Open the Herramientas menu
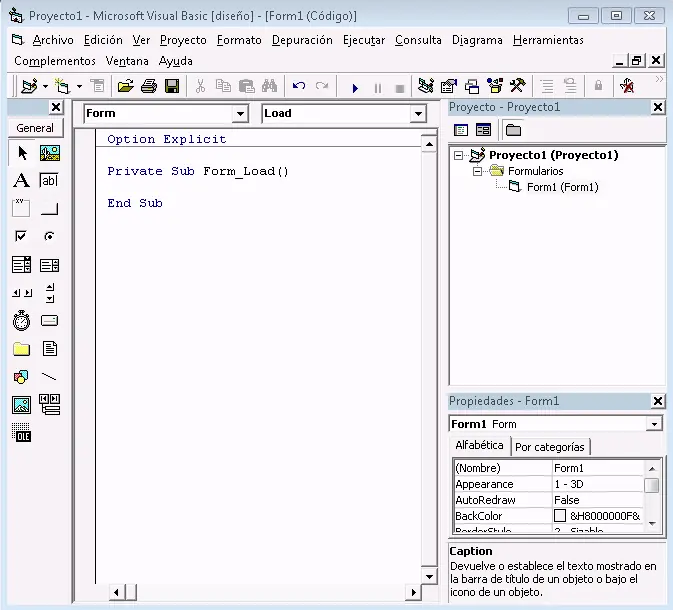 pyautogui.click(x=548, y=40)
